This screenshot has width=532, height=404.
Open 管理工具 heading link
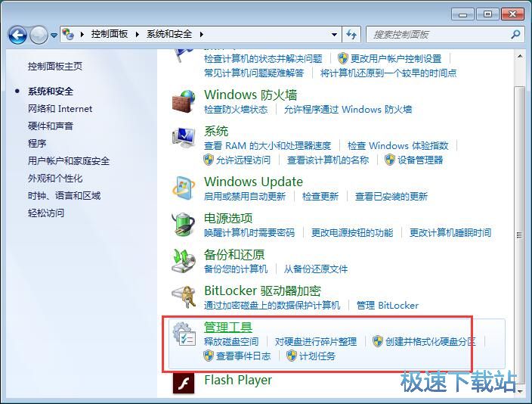pyautogui.click(x=228, y=327)
